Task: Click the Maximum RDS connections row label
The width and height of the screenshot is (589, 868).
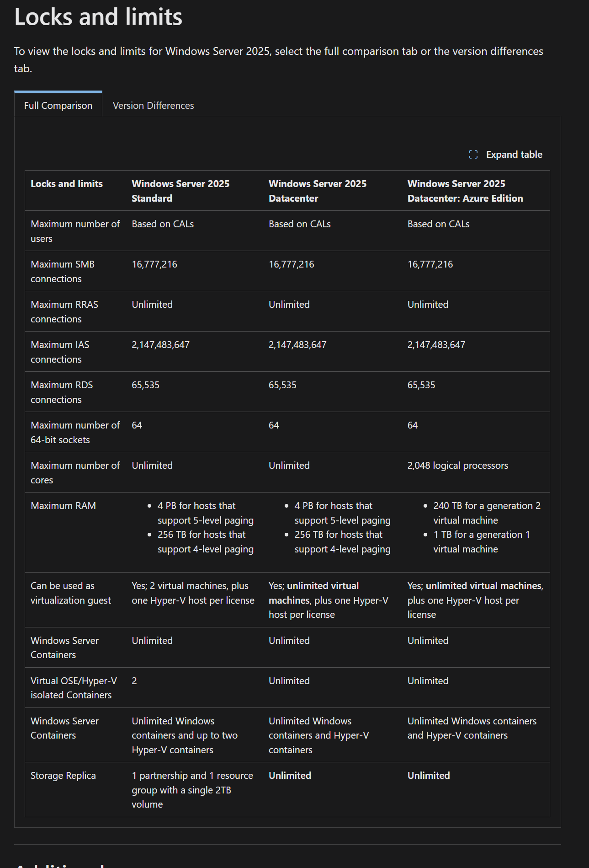Action: (62, 392)
